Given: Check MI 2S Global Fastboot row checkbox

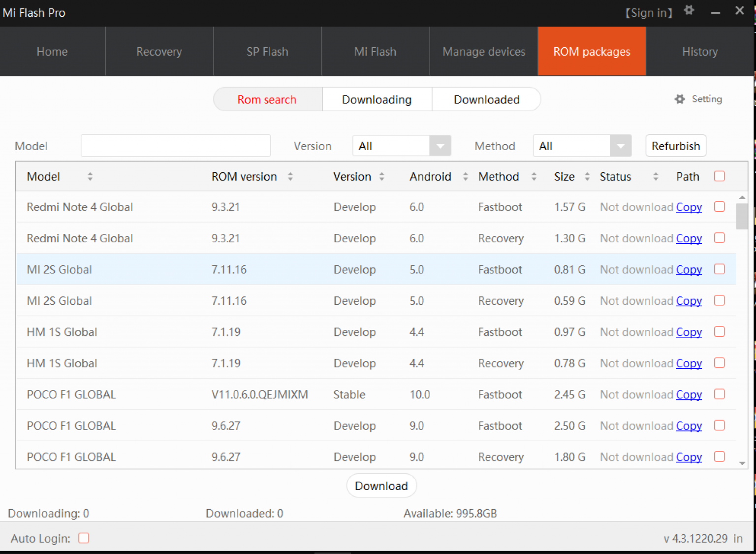Looking at the screenshot, I should click(720, 269).
